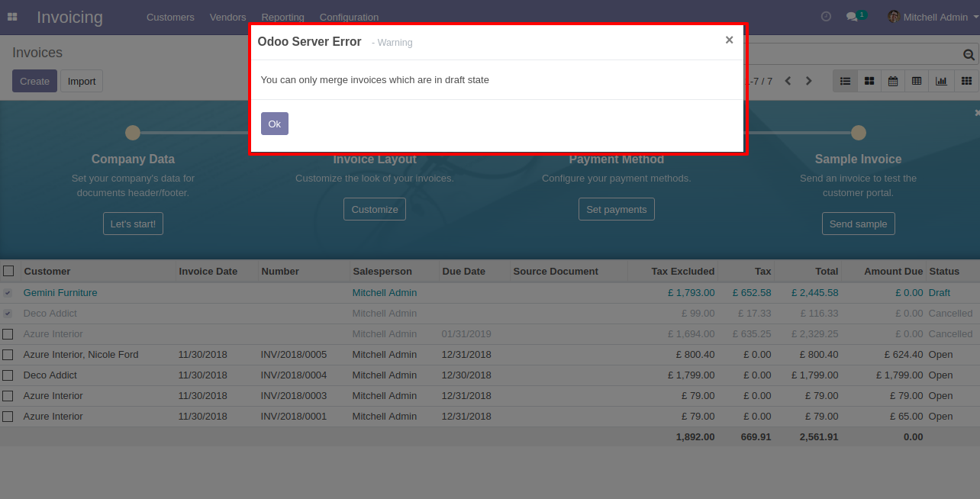This screenshot has width=980, height=499.
Task: Click the 01/31/2019 due date cell
Action: [466, 334]
